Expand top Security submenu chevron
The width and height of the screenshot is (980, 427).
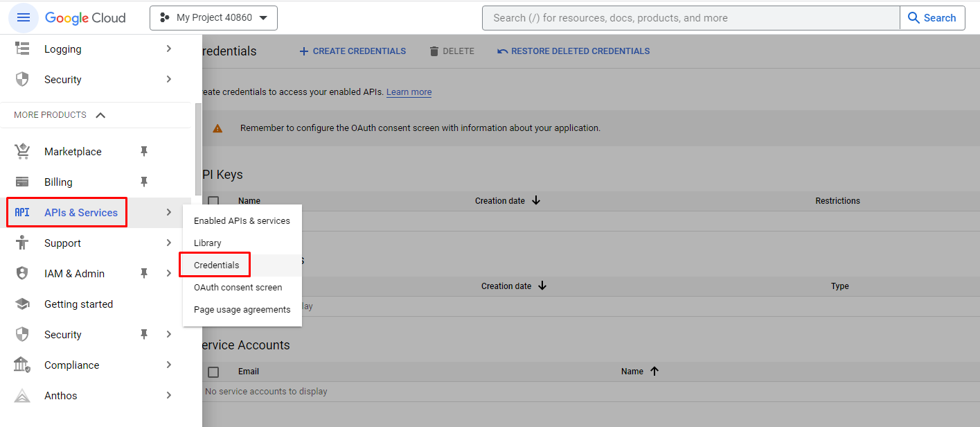click(x=169, y=79)
